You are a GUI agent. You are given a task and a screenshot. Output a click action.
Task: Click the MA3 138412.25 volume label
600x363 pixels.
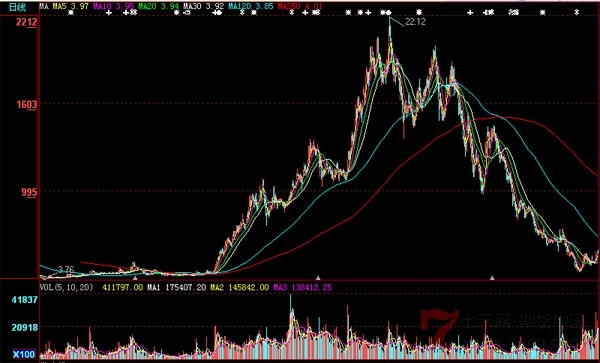302,287
